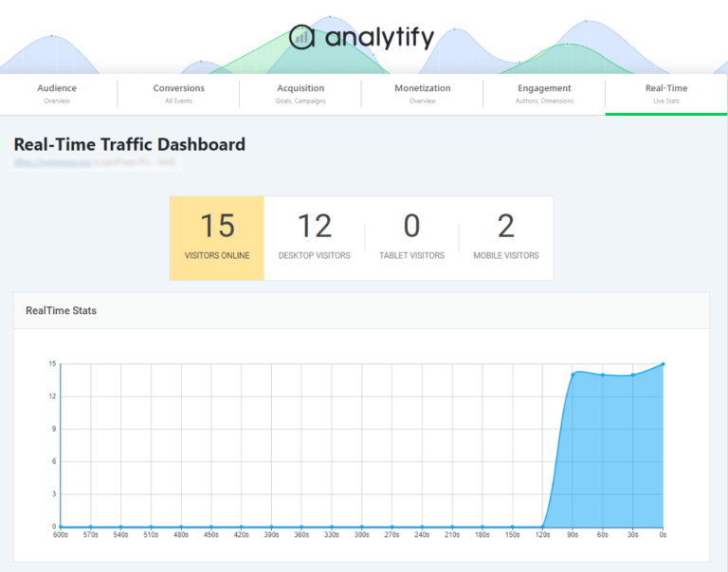Click the Tablet Visitors stat box
The width and height of the screenshot is (728, 572).
coord(411,238)
